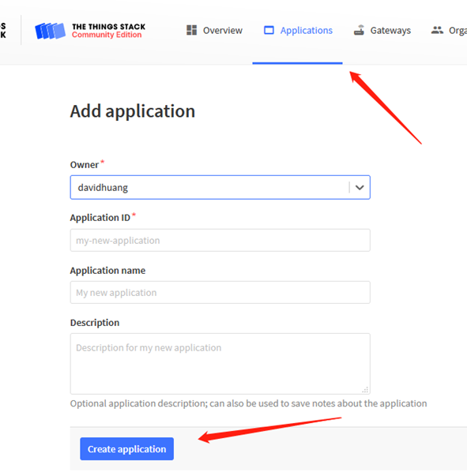
Task: Click The Things Stack logo icon
Action: point(50,31)
